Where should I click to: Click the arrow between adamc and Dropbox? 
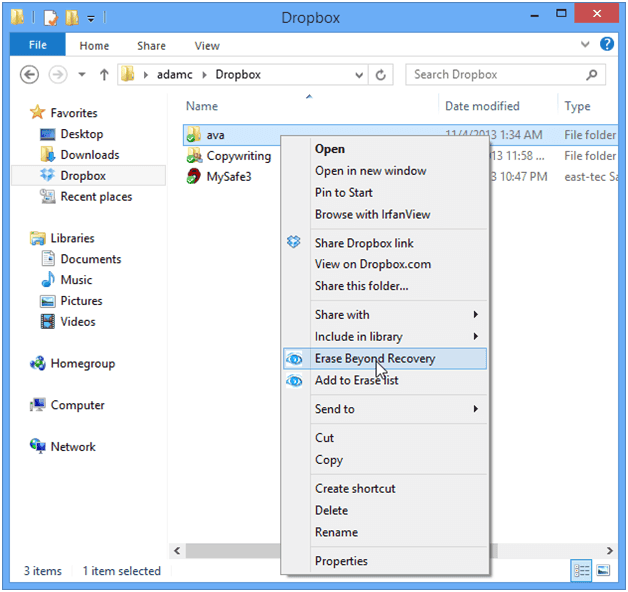[x=205, y=75]
